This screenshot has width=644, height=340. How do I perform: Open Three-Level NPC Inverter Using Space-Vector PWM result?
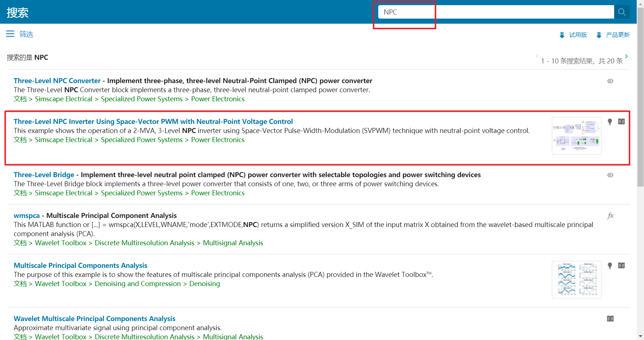153,122
